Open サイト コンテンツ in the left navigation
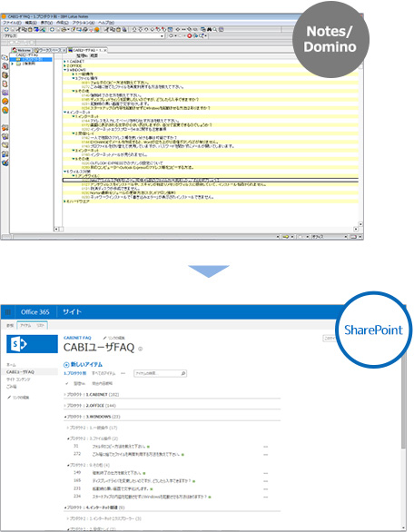 click(x=18, y=379)
